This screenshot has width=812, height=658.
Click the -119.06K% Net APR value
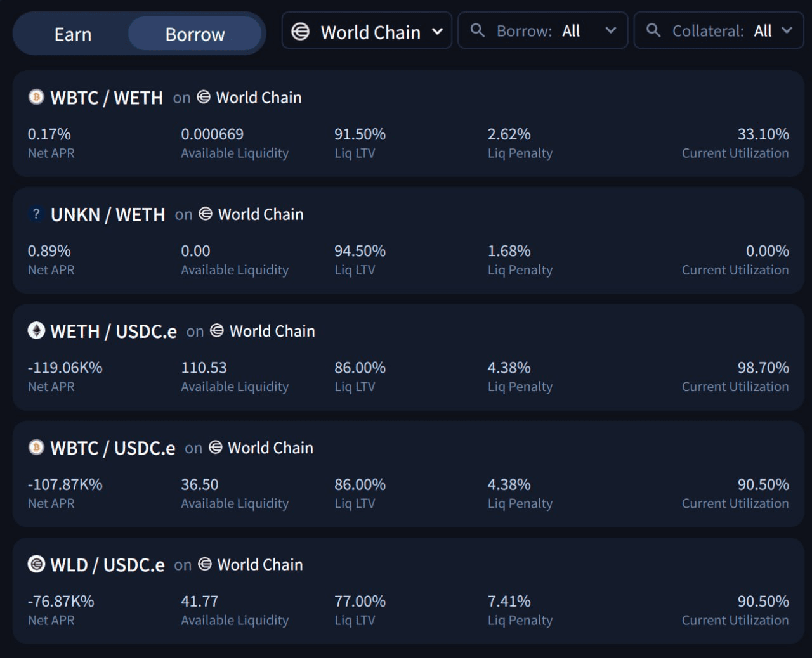pyautogui.click(x=65, y=368)
